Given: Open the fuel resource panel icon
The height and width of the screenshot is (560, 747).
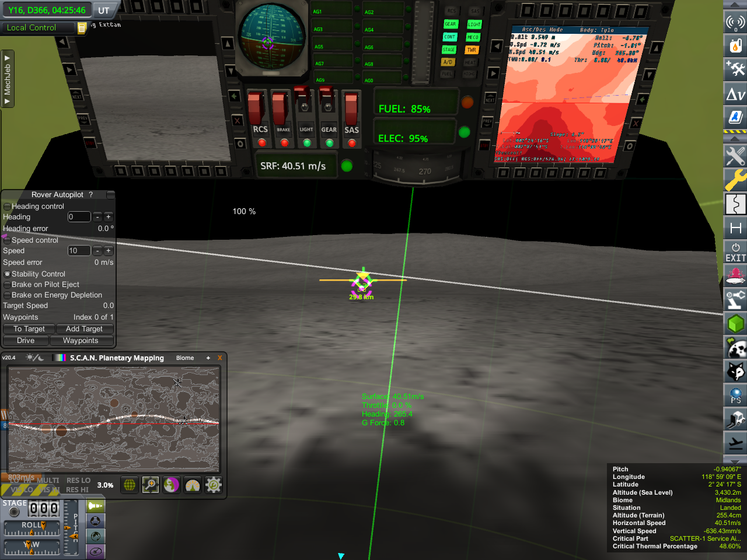Looking at the screenshot, I should pyautogui.click(x=735, y=45).
